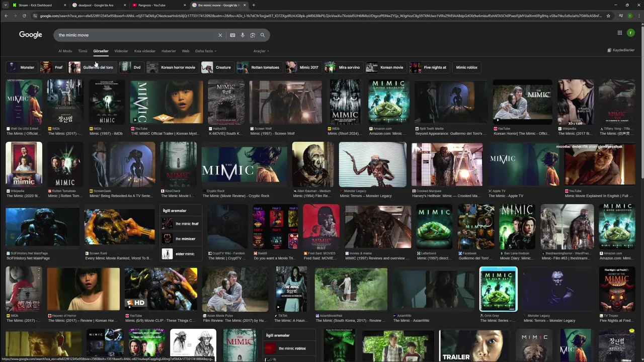
Task: Open 'the mimic roblox' related search
Action: 289,348
